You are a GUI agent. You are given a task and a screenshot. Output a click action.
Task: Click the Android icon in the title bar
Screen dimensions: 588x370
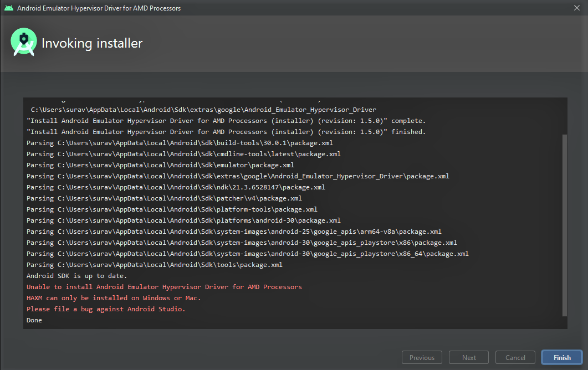(9, 8)
